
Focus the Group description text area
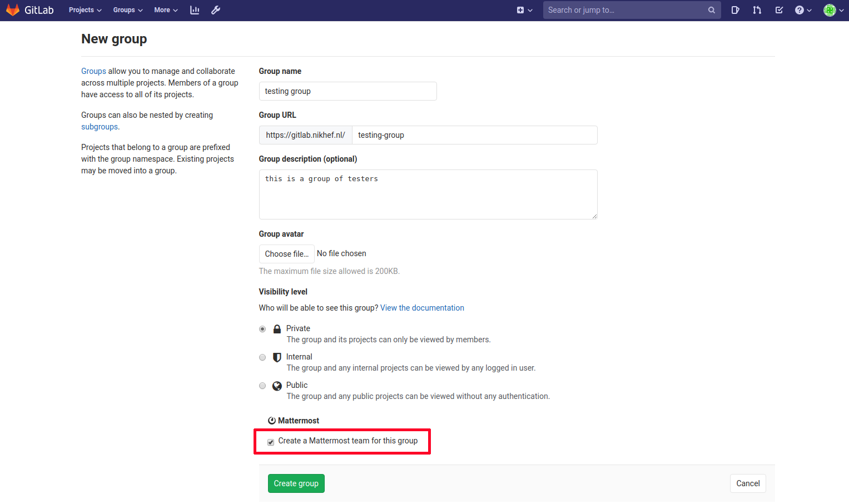[x=428, y=194]
